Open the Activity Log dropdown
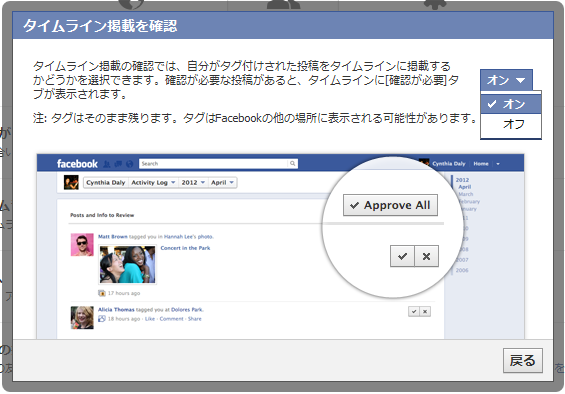The image size is (565, 394). [x=153, y=182]
